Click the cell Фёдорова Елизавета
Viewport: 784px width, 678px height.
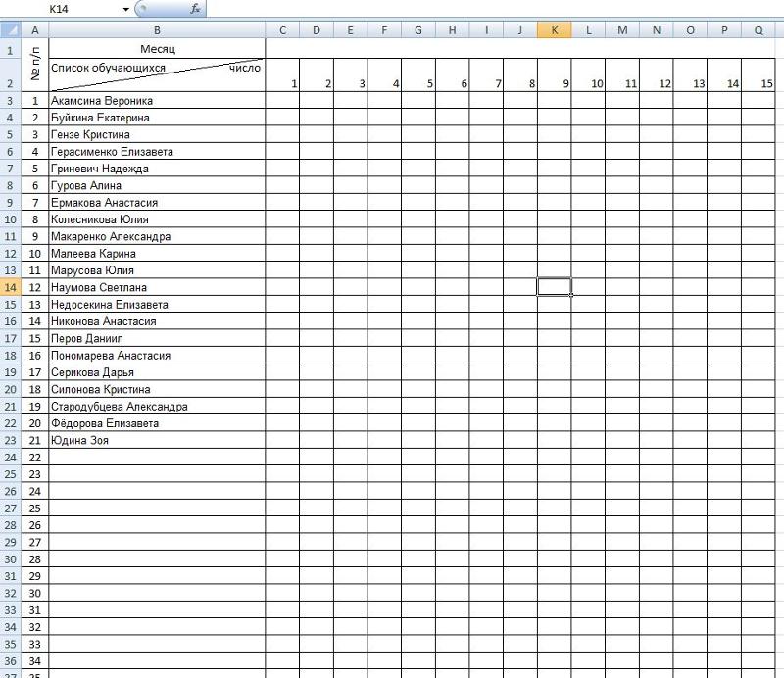[157, 423]
